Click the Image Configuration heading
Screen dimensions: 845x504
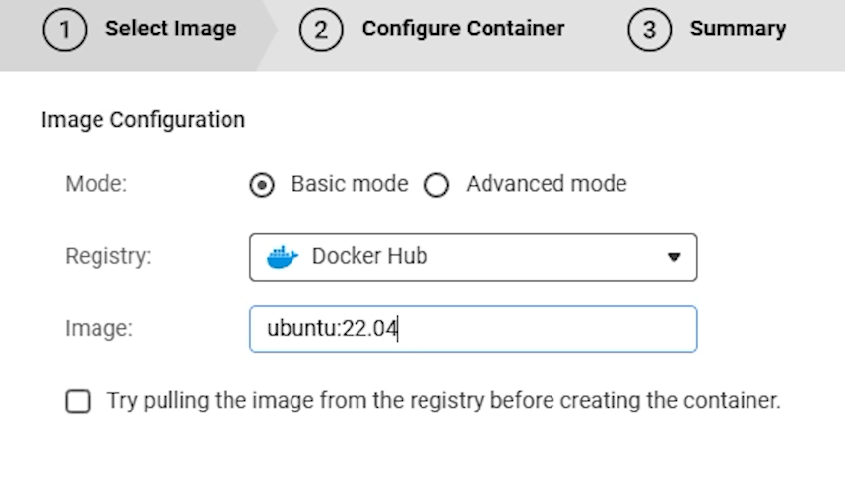point(143,120)
